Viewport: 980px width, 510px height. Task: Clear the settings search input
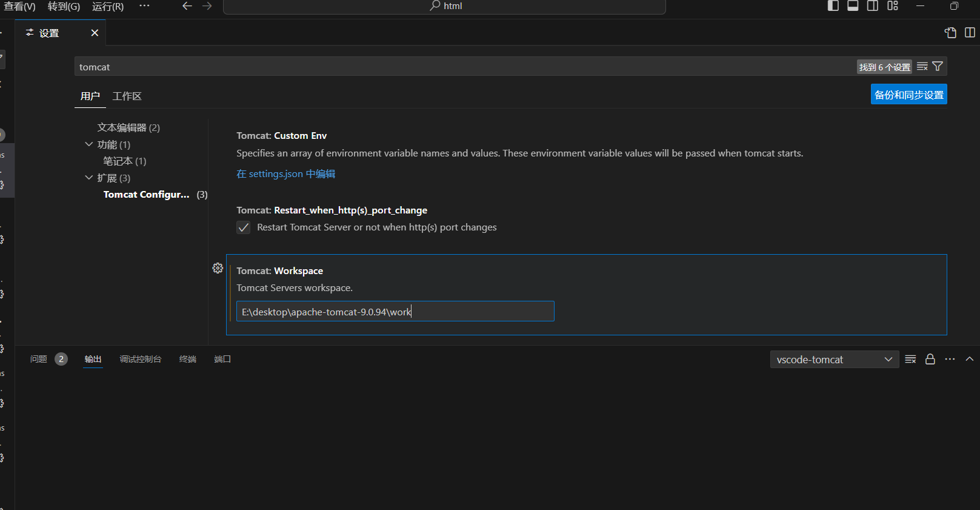922,67
